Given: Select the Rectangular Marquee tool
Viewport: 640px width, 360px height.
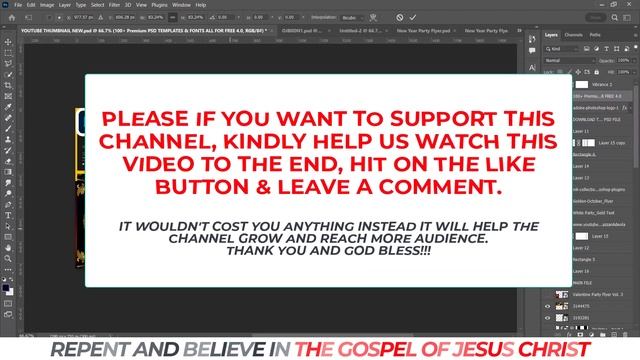Looking at the screenshot, I should [x=8, y=53].
